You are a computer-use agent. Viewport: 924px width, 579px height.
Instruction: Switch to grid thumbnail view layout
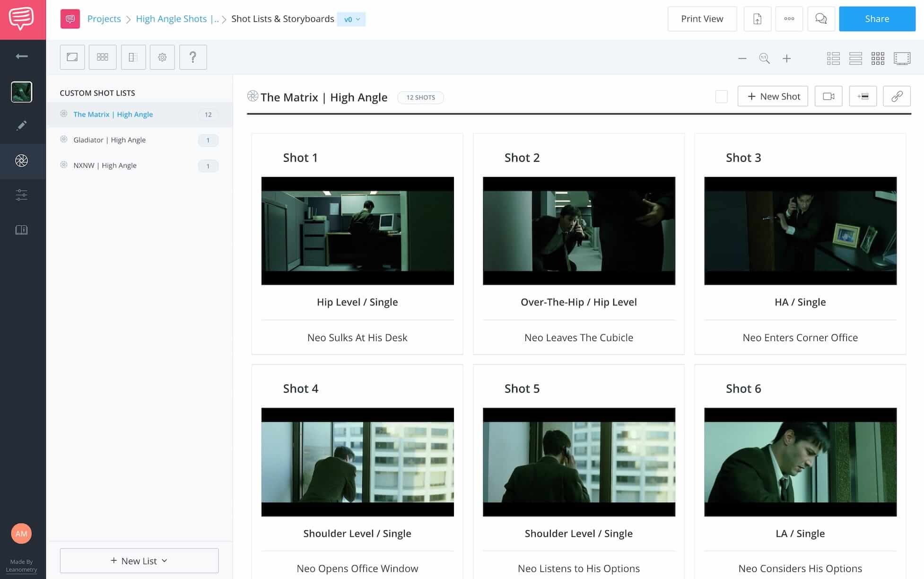(878, 58)
